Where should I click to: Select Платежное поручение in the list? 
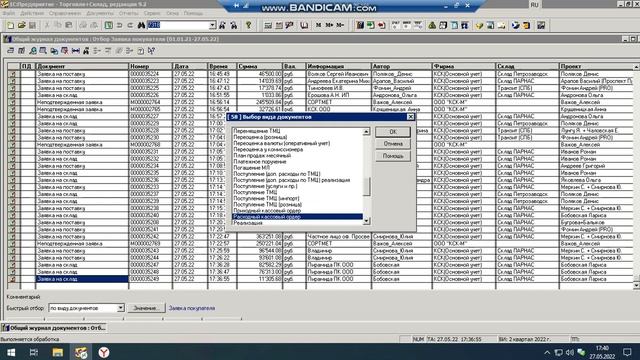point(260,162)
